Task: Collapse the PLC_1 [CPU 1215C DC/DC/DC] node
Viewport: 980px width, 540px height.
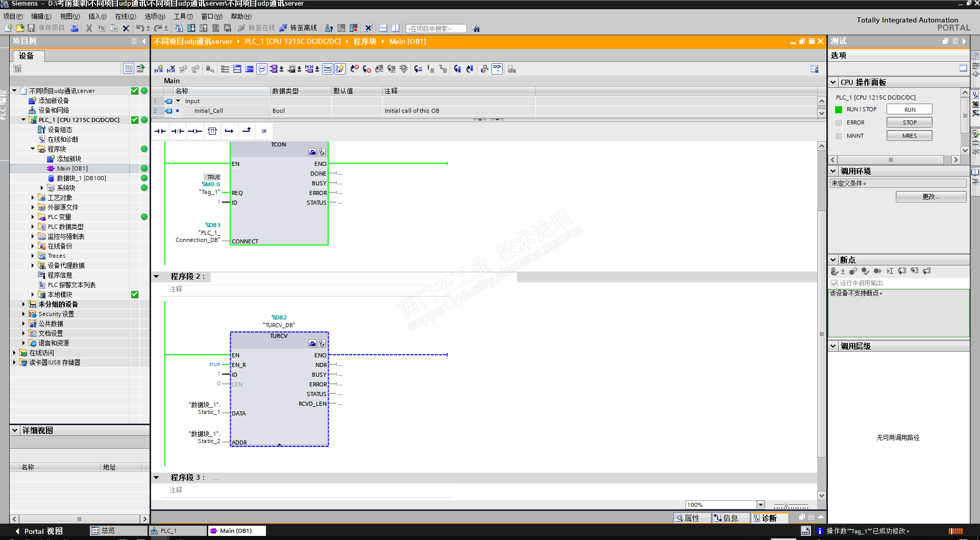Action: (23, 120)
